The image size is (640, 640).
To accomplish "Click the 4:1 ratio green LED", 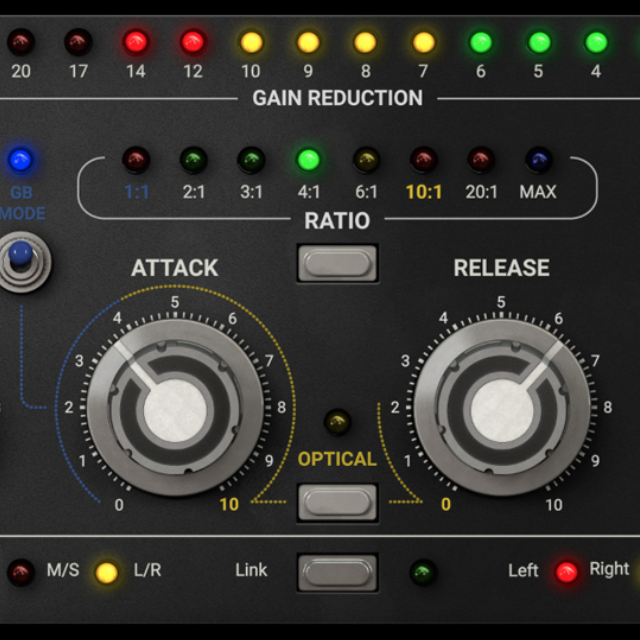I will 308,159.
